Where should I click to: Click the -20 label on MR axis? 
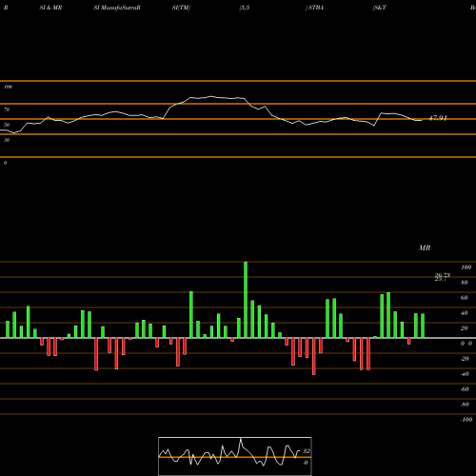[465, 359]
